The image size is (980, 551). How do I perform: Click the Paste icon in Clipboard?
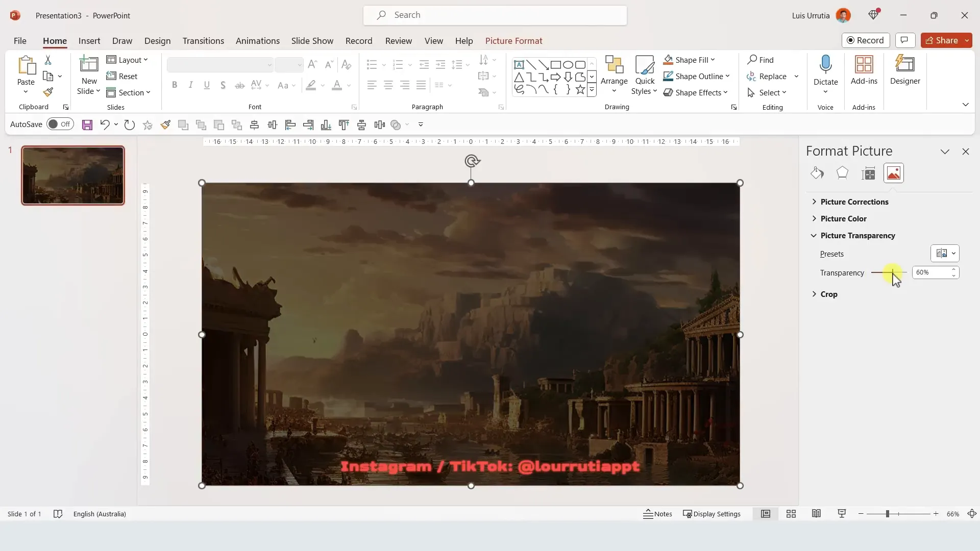(26, 65)
